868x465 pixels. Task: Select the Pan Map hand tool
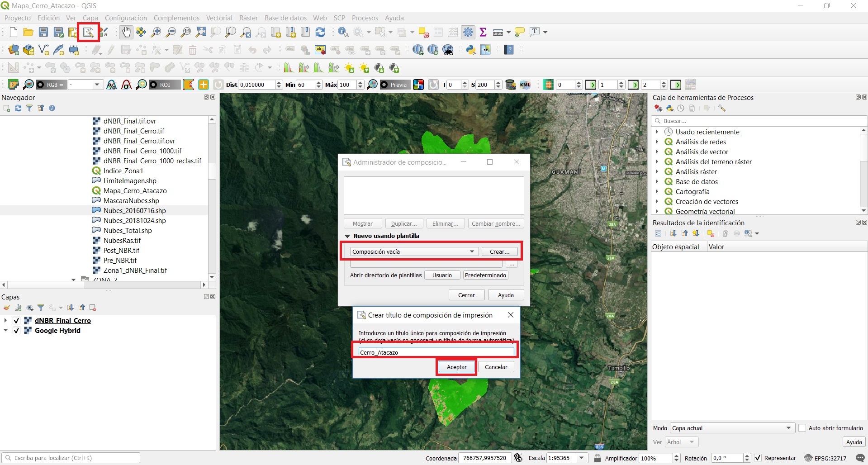[126, 32]
